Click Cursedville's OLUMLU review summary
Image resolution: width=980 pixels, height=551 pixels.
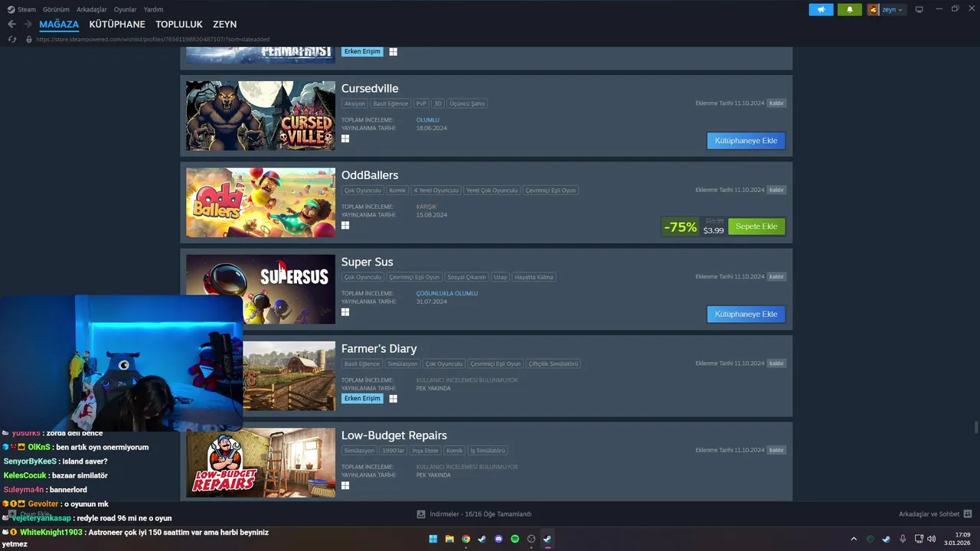(427, 120)
